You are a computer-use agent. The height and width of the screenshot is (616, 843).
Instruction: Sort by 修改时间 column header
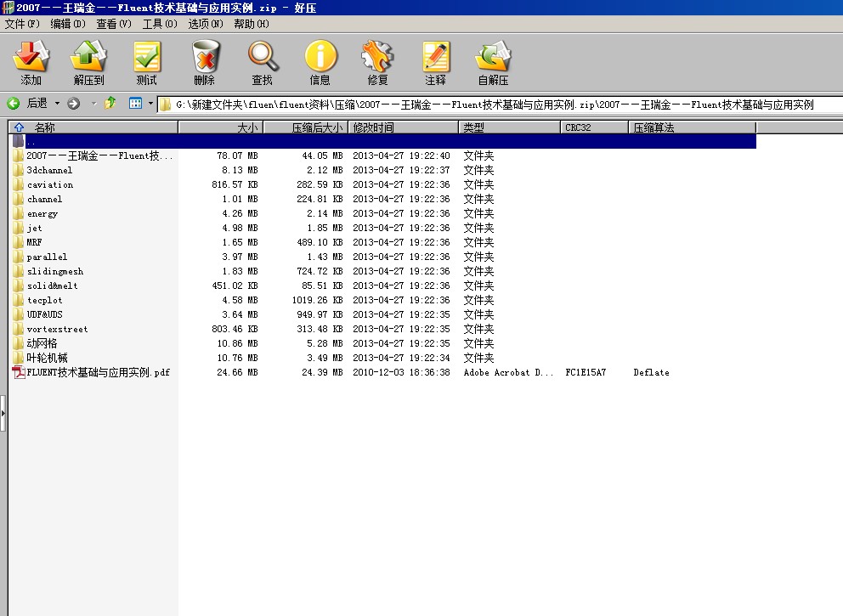(x=373, y=127)
